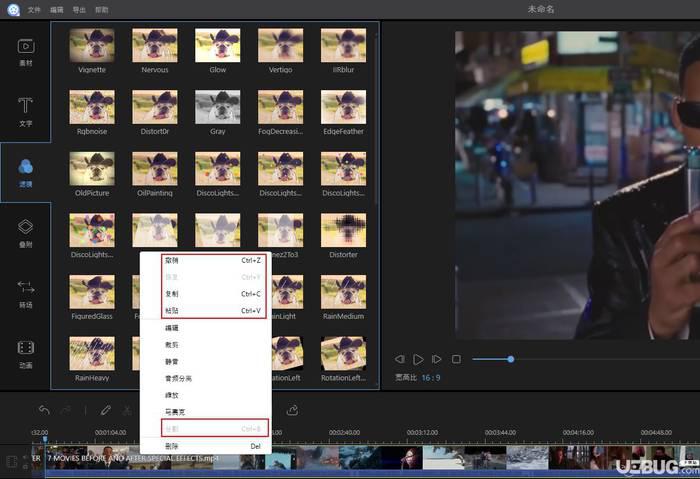Viewport: 700px width, 479px height.
Task: Choose 马赛克 mosaic in context menu
Action: pos(206,412)
